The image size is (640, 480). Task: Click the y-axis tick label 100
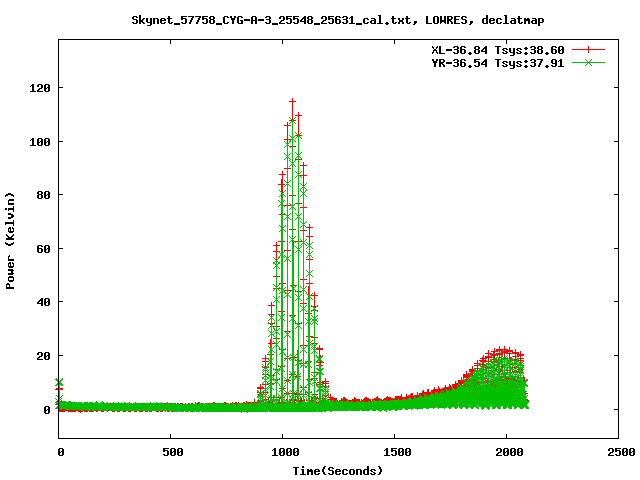click(40, 142)
